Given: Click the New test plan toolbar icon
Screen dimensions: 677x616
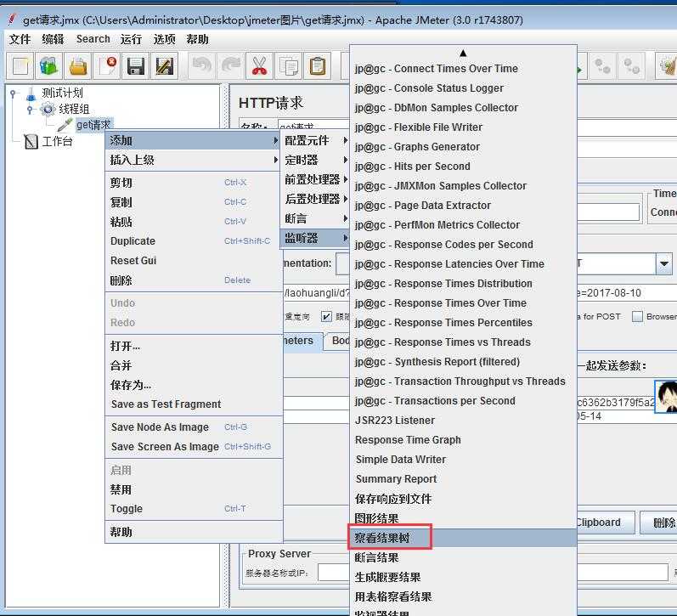Looking at the screenshot, I should pyautogui.click(x=20, y=66).
